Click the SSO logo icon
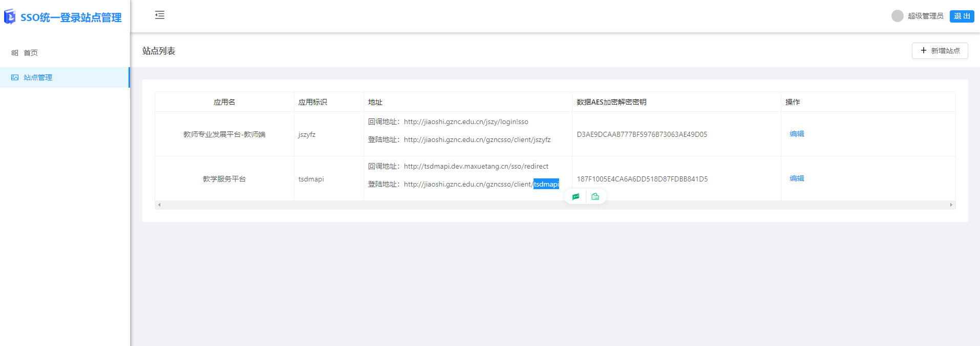This screenshot has width=980, height=346. [10, 17]
